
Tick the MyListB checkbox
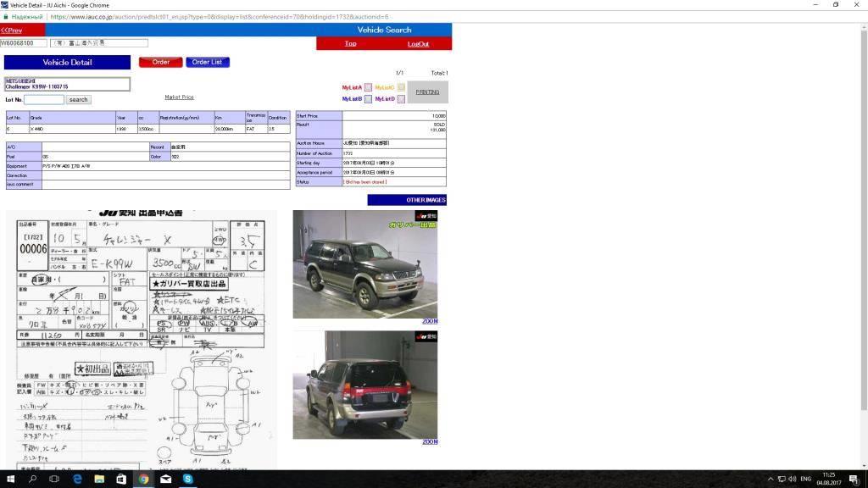click(368, 99)
